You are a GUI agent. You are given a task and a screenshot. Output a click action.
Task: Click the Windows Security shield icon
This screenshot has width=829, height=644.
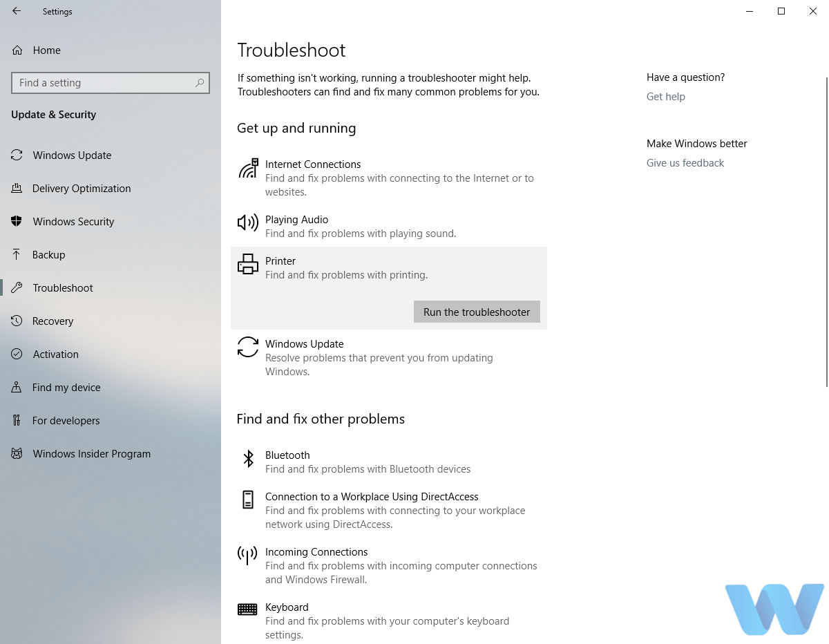17,221
